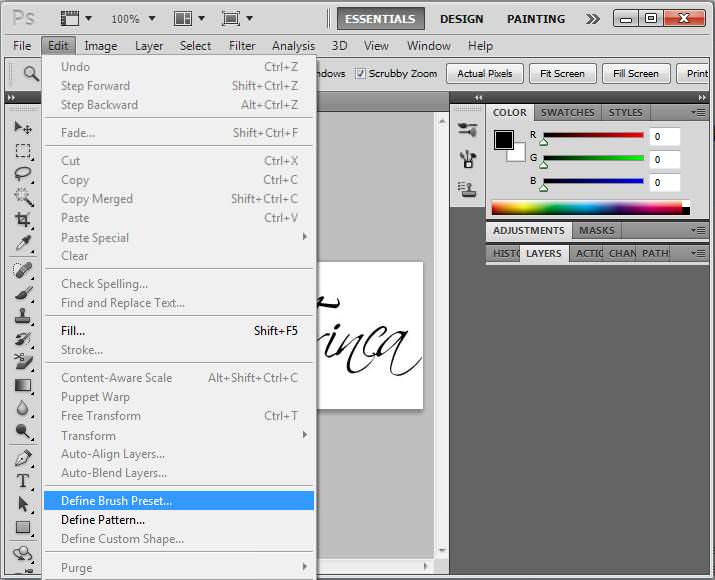The height and width of the screenshot is (580, 715).
Task: Click the Fit Screen button
Action: [562, 73]
